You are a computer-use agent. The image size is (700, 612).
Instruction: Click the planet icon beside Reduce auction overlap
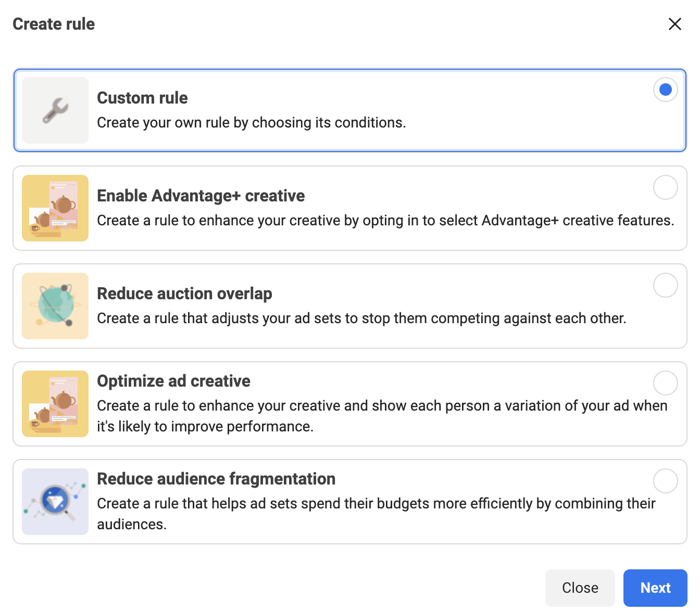pyautogui.click(x=55, y=306)
